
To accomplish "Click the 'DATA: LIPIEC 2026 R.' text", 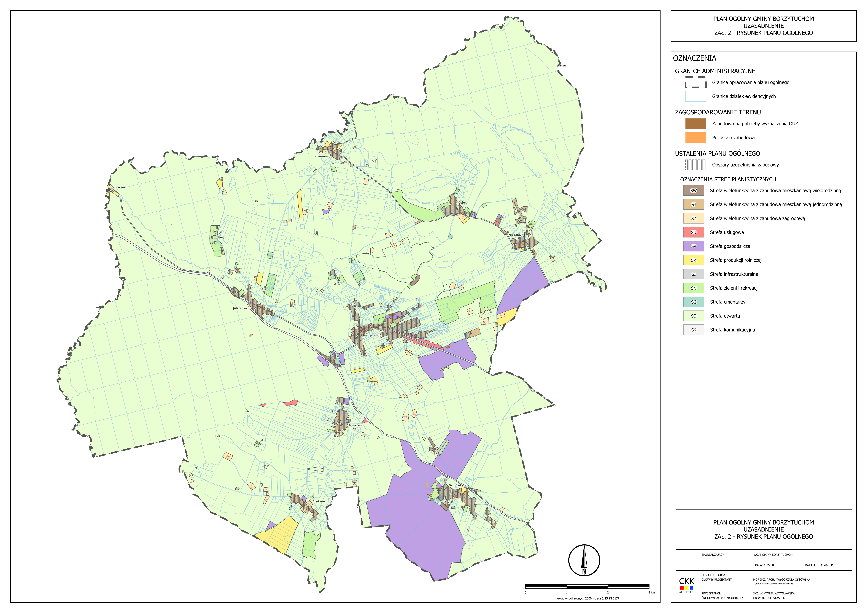I will 819,565.
